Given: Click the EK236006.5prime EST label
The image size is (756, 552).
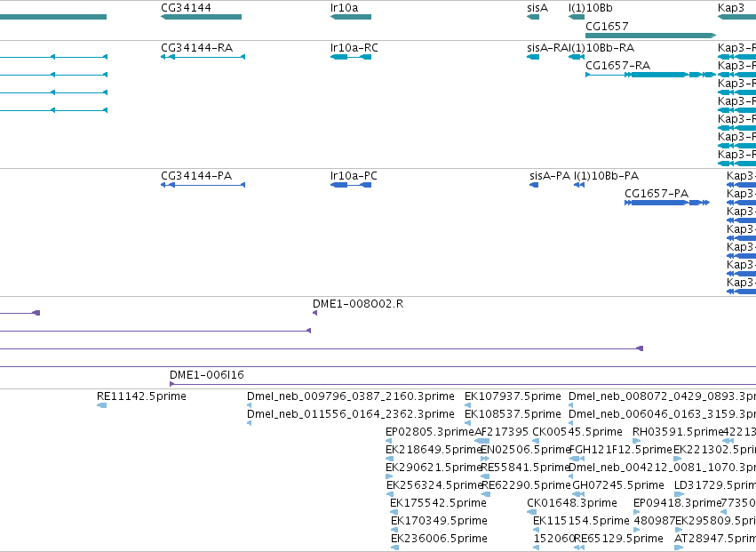Looking at the screenshot, I should click(x=439, y=539).
